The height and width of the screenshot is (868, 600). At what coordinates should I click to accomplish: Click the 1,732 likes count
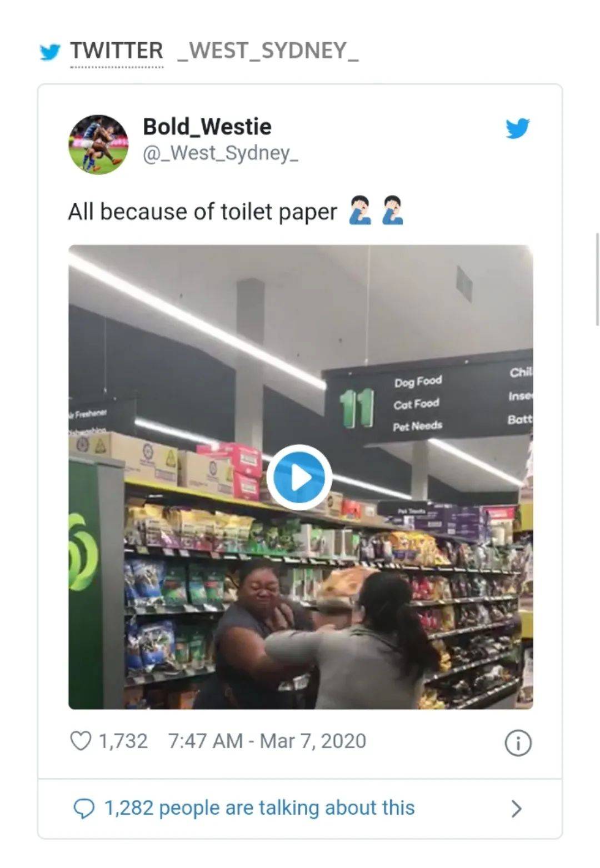[123, 741]
